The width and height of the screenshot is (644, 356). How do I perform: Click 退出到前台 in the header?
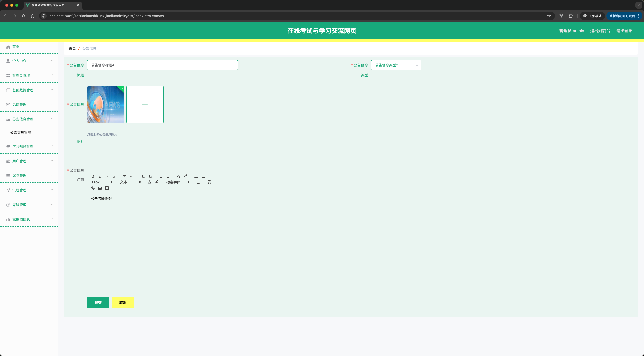coord(600,31)
